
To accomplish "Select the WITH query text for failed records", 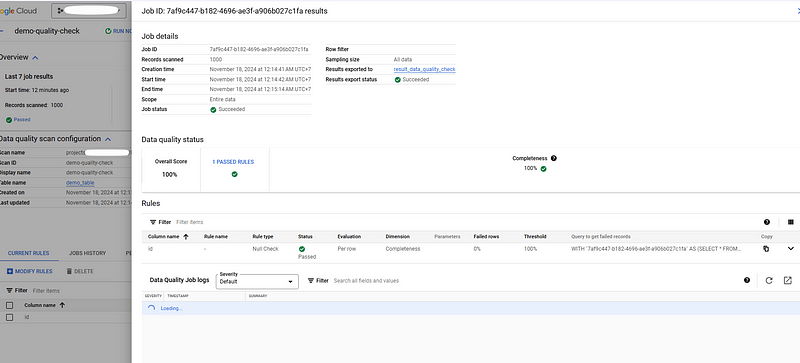I will (x=656, y=249).
